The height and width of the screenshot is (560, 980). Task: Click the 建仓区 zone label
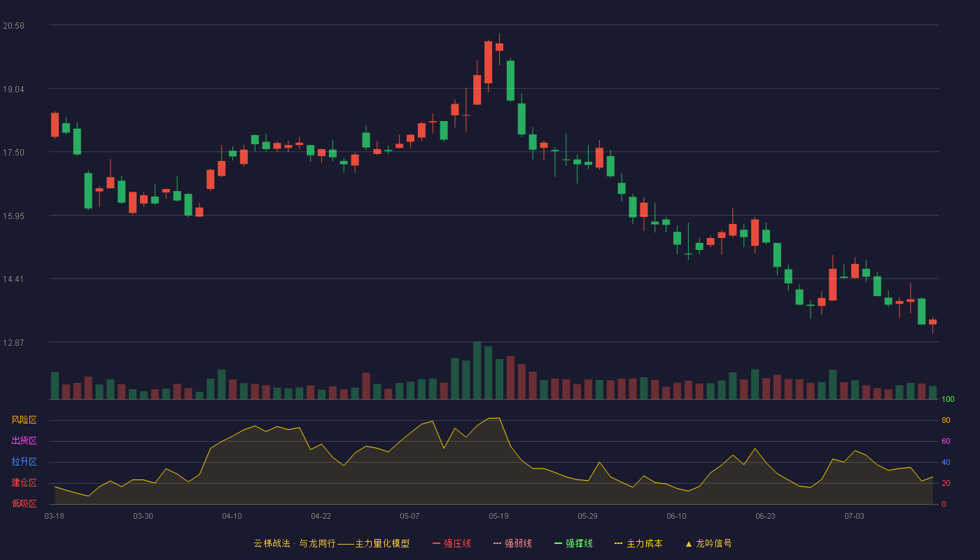point(24,483)
